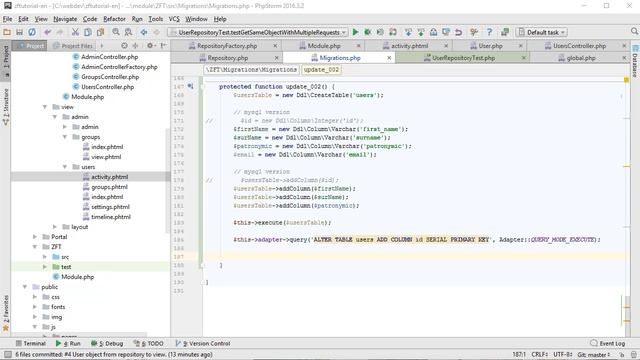Open the Terminal tool window
Viewport: 640px width, 360px height.
pyautogui.click(x=31, y=344)
